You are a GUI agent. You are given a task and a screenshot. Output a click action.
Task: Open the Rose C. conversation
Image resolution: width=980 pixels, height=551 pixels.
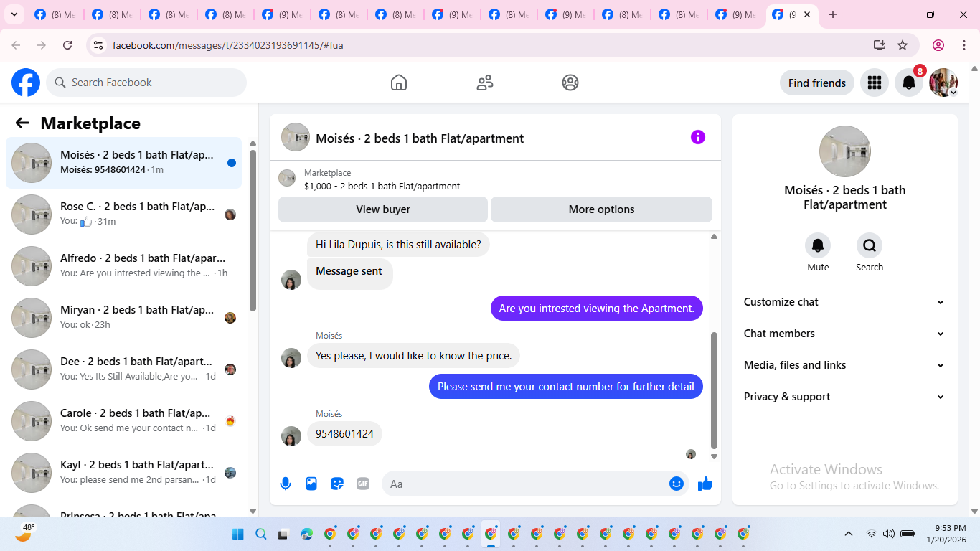123,215
